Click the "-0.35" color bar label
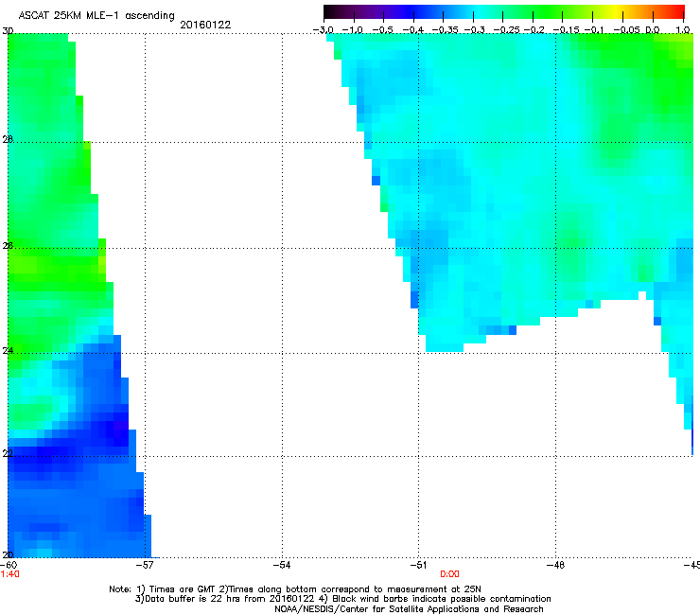This screenshot has width=700, height=615. 446,30
